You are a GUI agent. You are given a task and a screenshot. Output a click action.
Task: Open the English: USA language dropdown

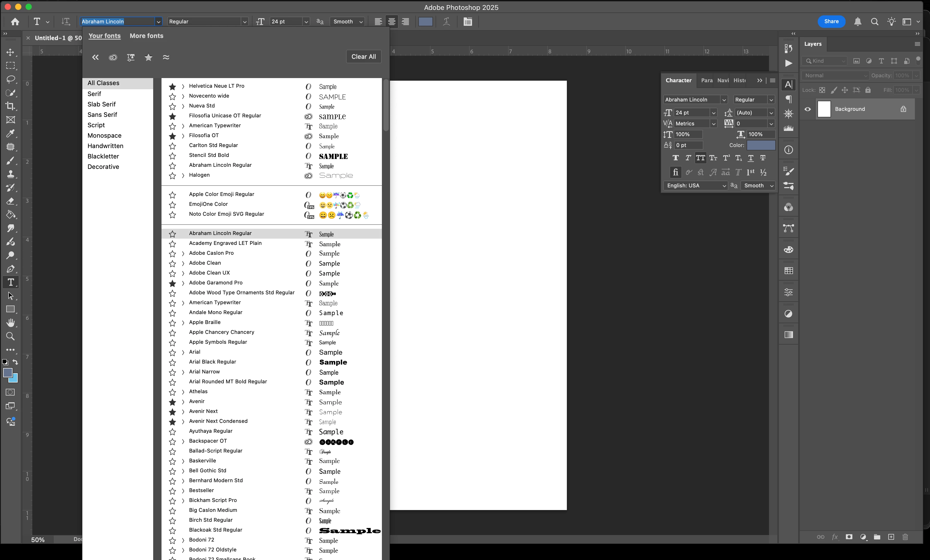(x=695, y=186)
